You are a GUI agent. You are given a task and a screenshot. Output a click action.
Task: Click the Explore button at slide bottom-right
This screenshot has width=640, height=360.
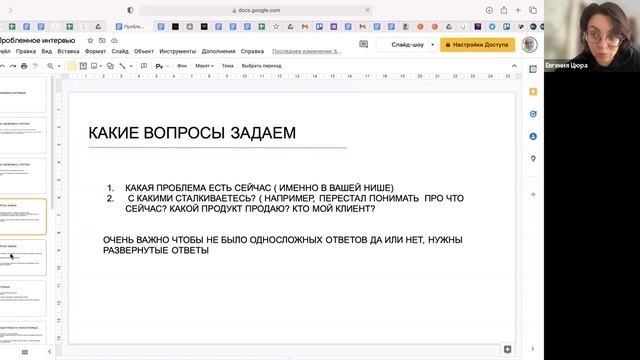click(507, 349)
